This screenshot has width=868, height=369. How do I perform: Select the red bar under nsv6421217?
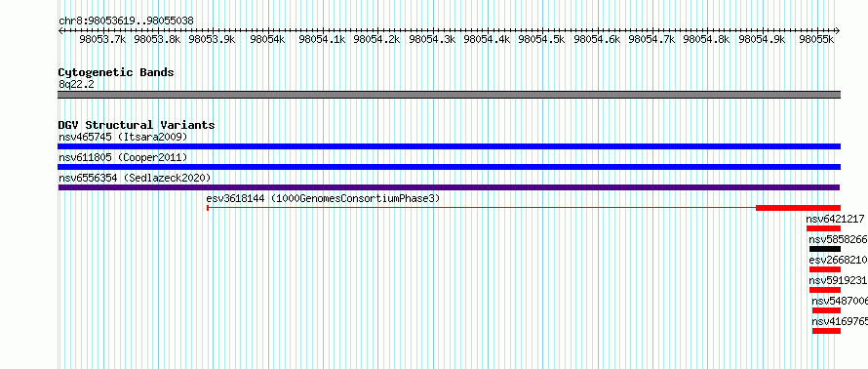823,228
